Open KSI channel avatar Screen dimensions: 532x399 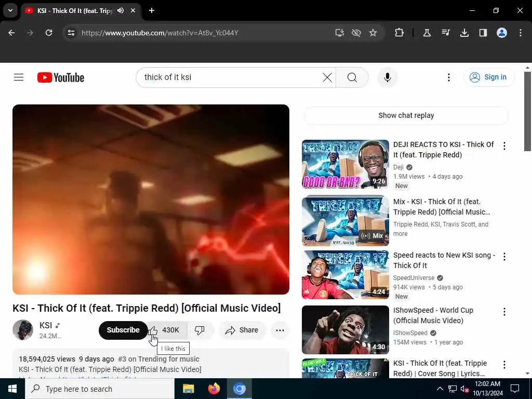click(x=23, y=330)
